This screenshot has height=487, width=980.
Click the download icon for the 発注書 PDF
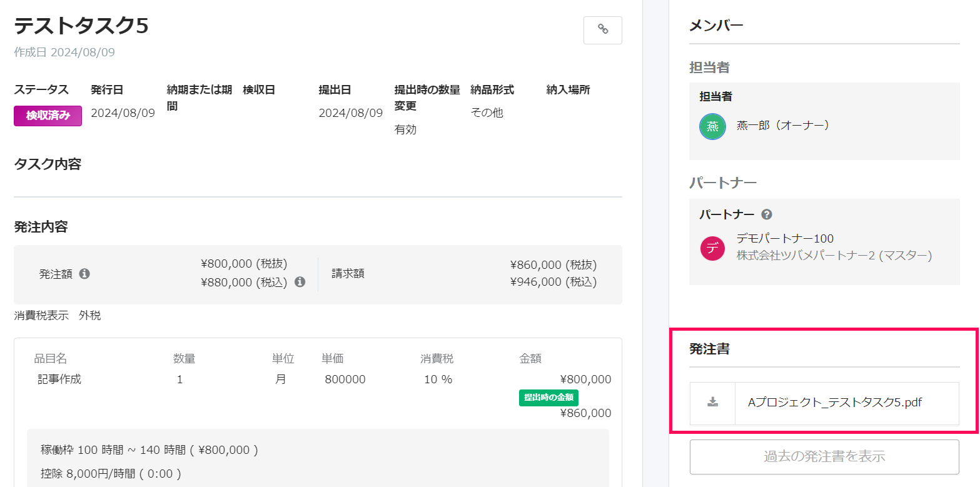(712, 403)
